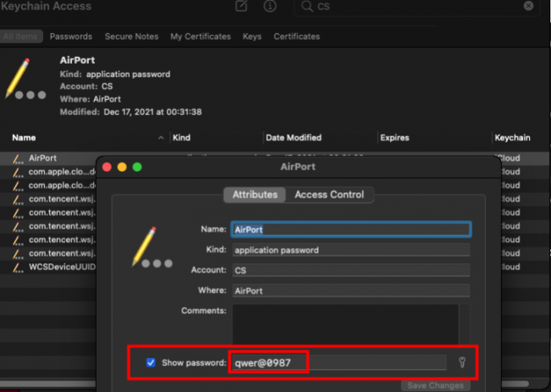Toggle sort arrow on Name column

click(161, 138)
